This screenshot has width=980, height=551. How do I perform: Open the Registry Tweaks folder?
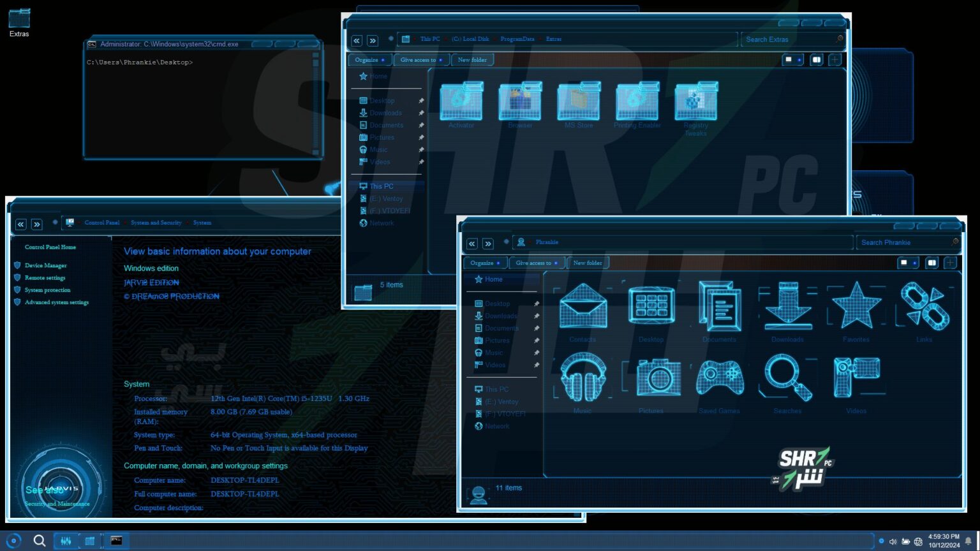point(695,102)
